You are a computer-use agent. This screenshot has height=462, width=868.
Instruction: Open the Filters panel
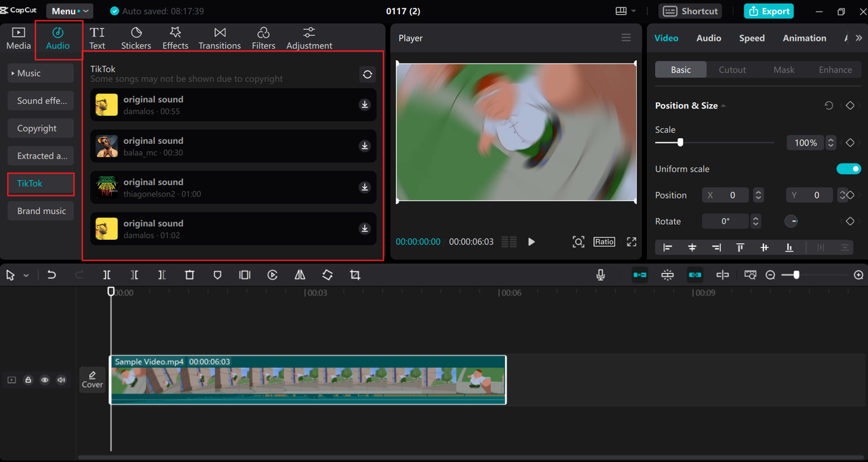coord(263,38)
